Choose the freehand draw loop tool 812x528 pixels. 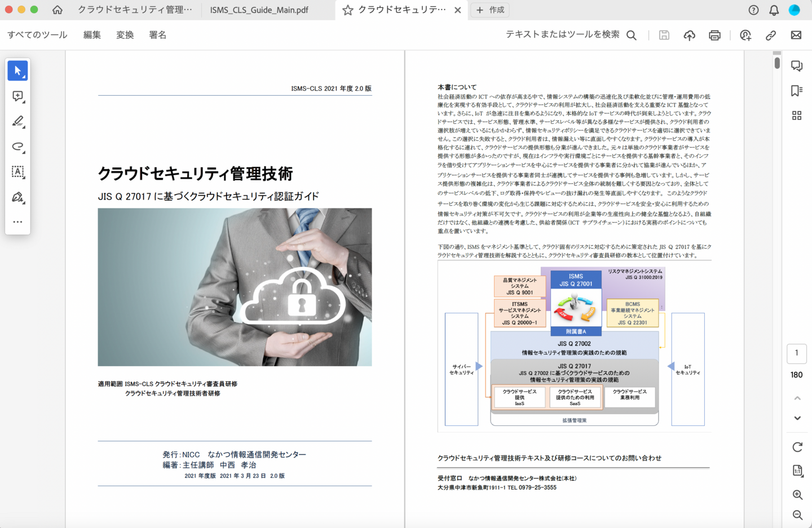tap(17, 147)
